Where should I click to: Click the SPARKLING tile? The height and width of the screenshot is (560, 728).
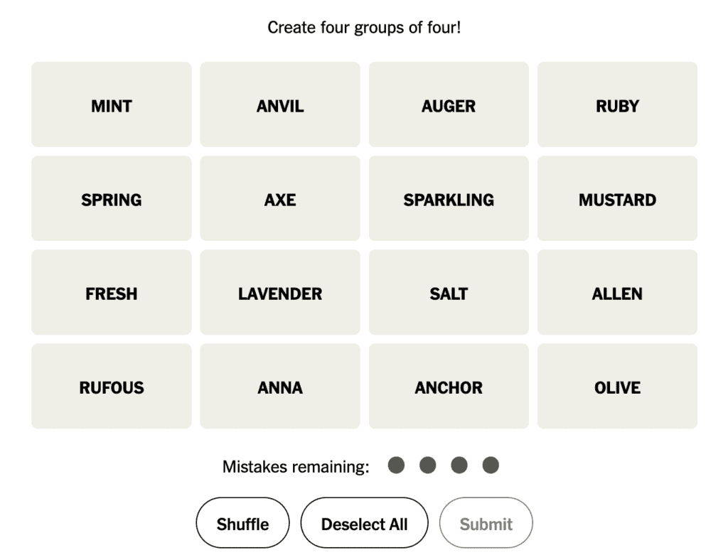click(449, 199)
